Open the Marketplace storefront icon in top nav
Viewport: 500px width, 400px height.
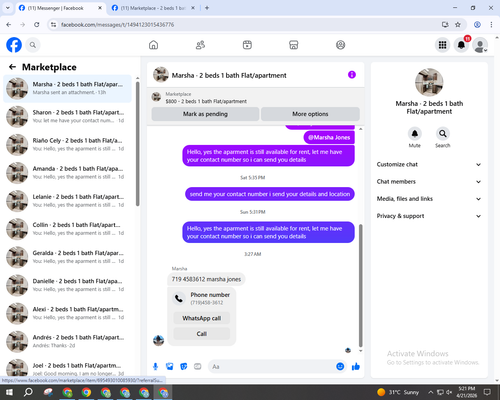294,45
